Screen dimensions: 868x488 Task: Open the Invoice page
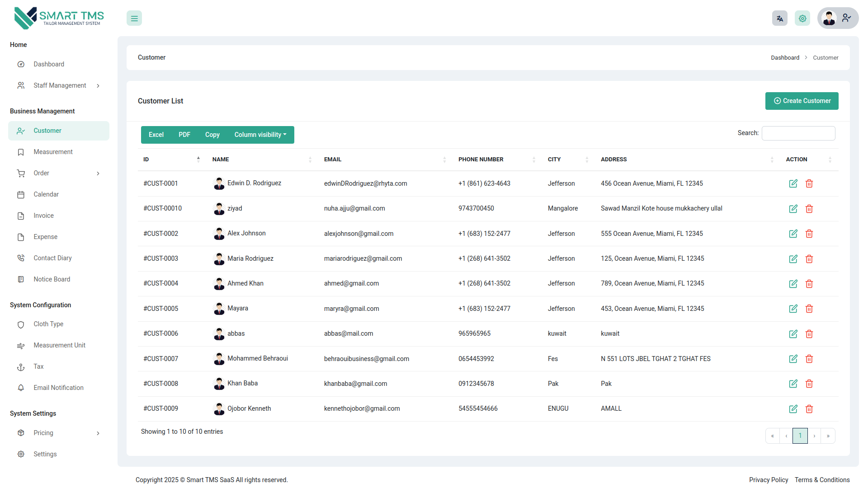(43, 216)
